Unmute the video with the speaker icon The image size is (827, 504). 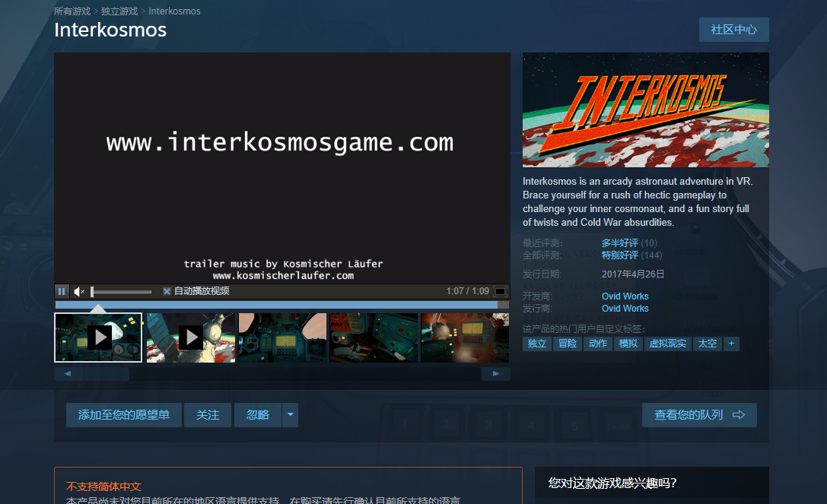pyautogui.click(x=79, y=291)
